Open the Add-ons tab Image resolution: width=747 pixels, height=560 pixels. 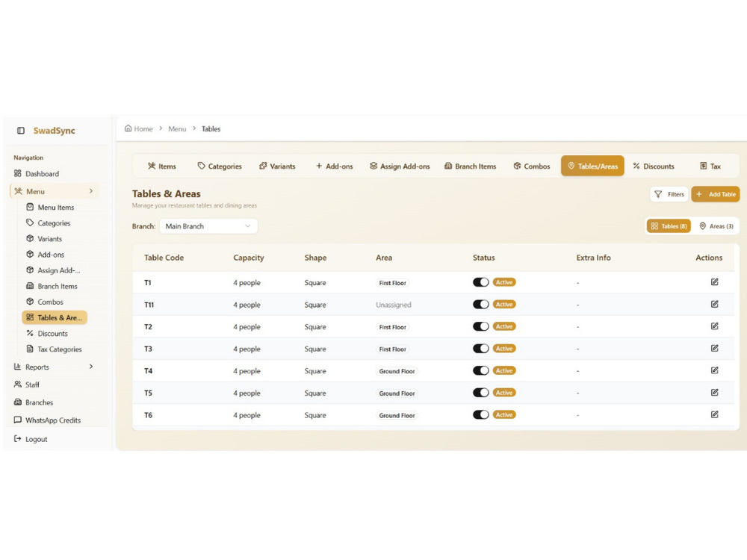(x=335, y=167)
